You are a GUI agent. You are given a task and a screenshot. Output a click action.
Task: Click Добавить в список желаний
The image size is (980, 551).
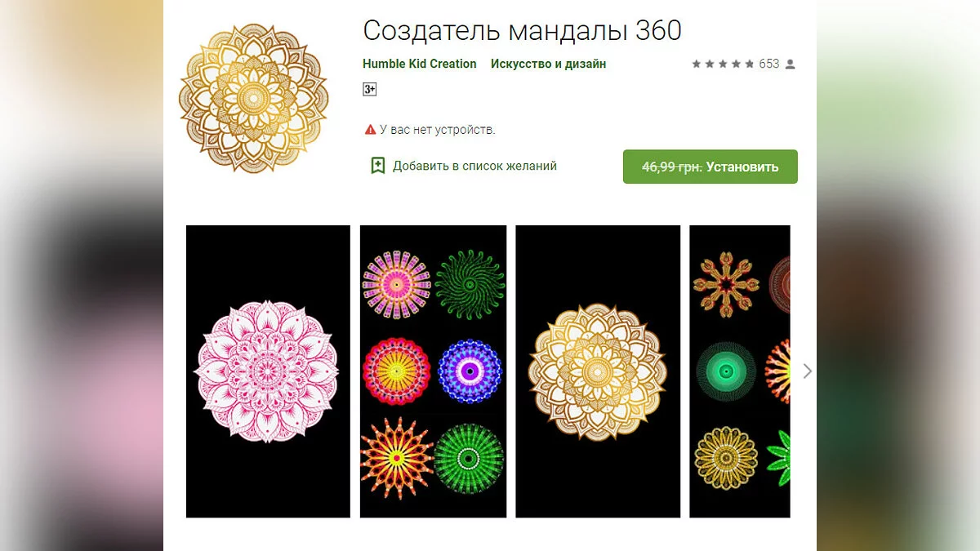pos(474,166)
